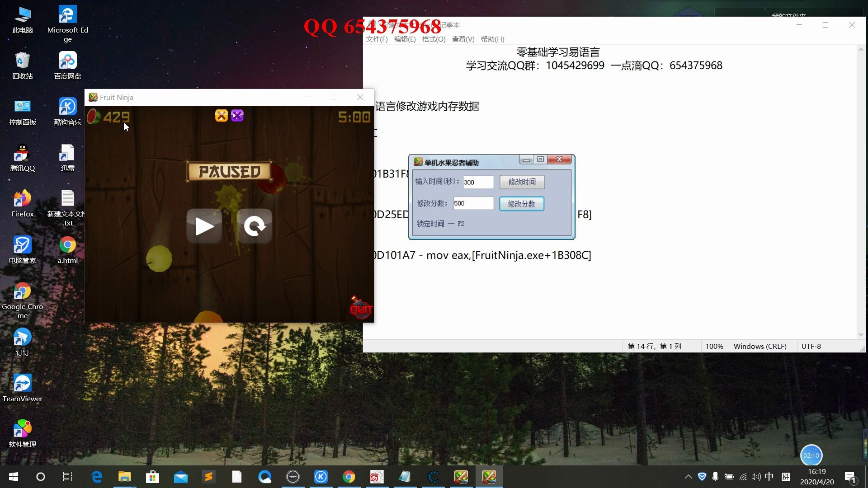
Task: Open Mail app from the taskbar
Action: click(181, 477)
